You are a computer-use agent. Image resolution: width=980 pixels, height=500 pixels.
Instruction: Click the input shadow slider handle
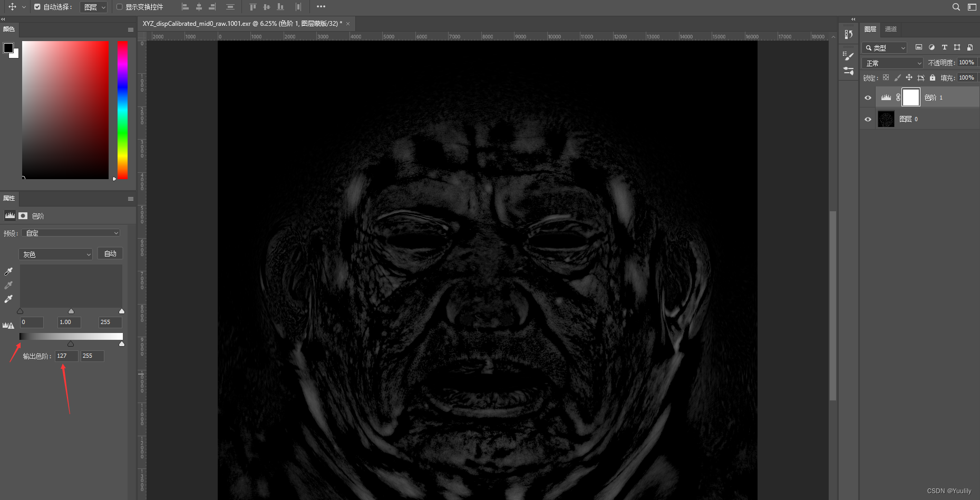[x=20, y=311]
